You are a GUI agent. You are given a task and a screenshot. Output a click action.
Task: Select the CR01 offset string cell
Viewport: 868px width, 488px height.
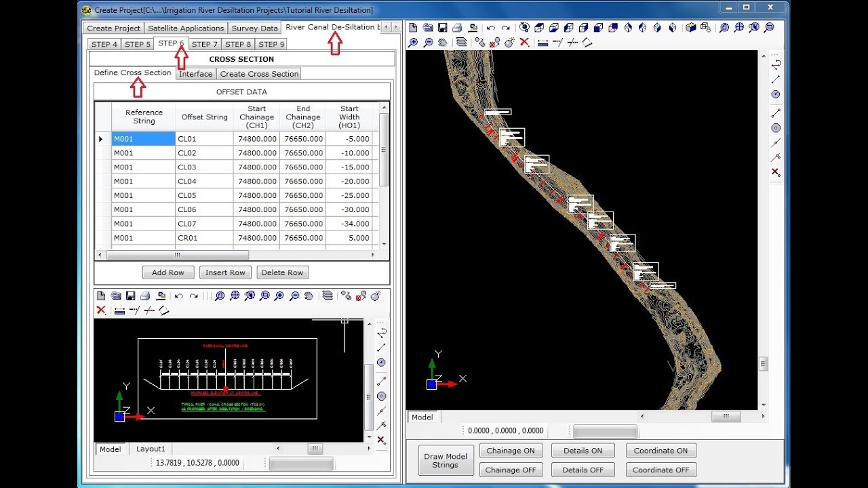tap(204, 238)
